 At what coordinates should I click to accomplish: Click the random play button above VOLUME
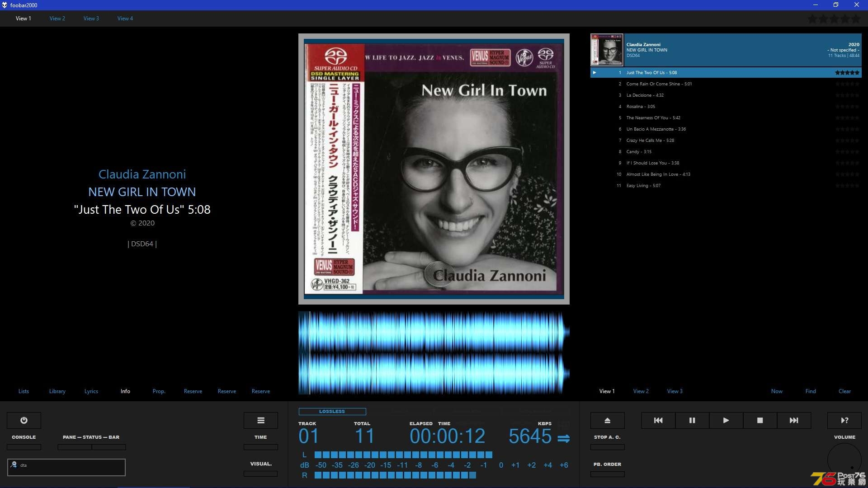(x=844, y=420)
